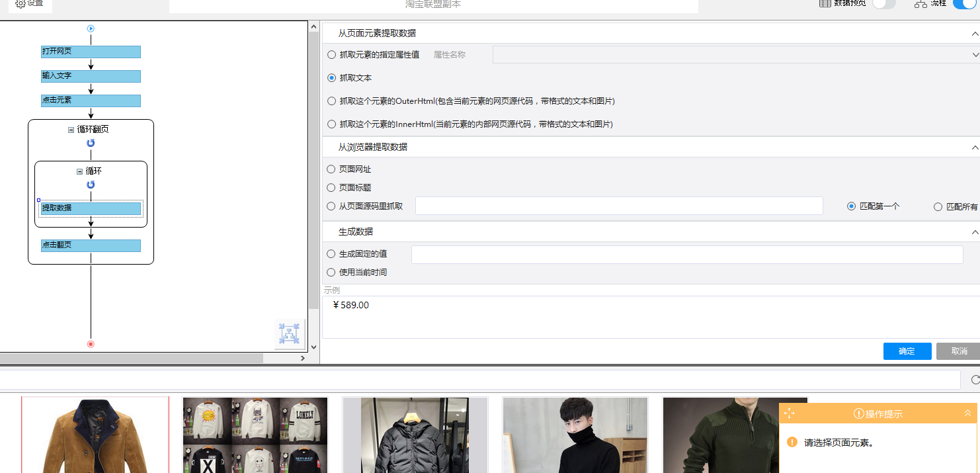Click the loop refresh icon inside 循环
The height and width of the screenshot is (473, 980).
click(x=91, y=185)
